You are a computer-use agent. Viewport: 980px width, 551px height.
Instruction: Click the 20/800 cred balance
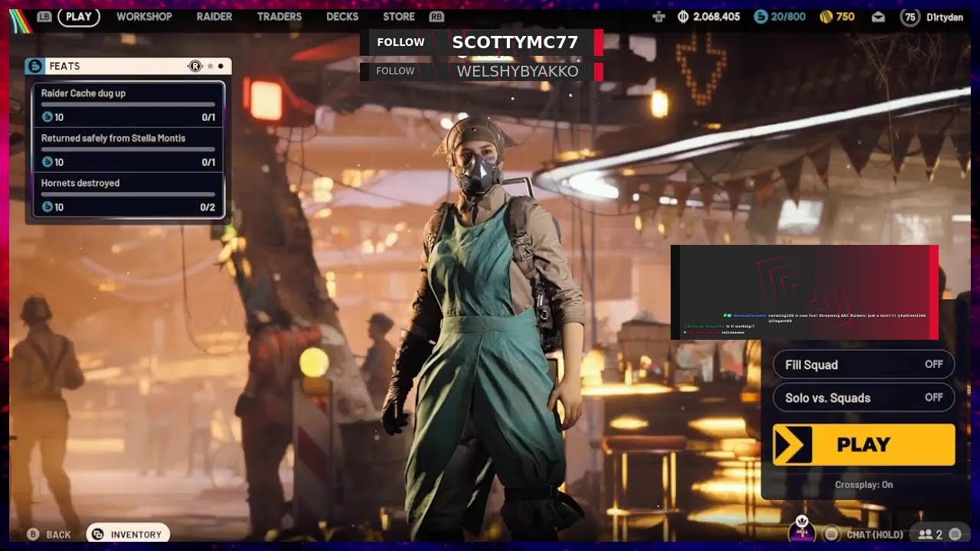(789, 16)
